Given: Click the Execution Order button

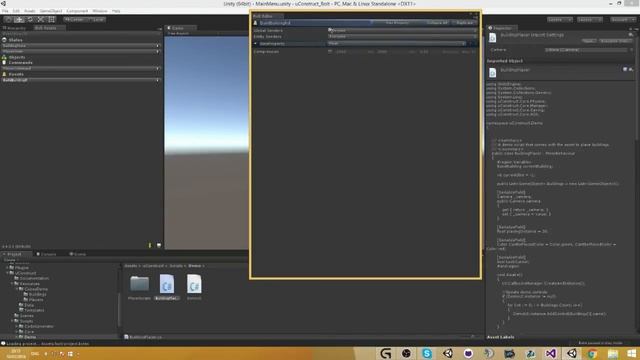Looking at the screenshot, I should click(616, 41).
